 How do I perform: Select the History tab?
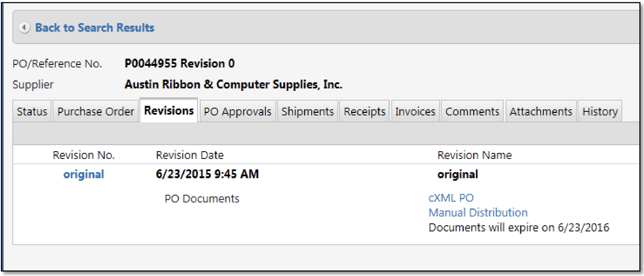[x=600, y=112]
